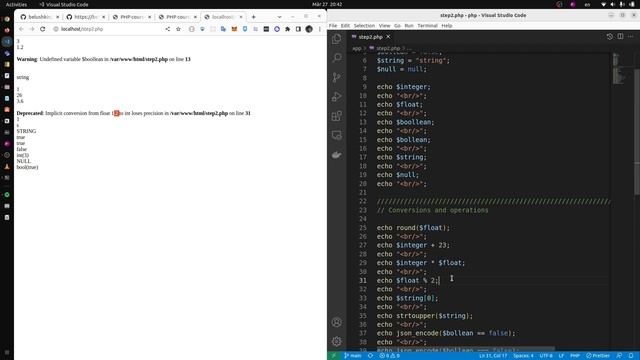Open the MetaMask fox extension
This screenshot has width=640, height=360.
point(234,29)
